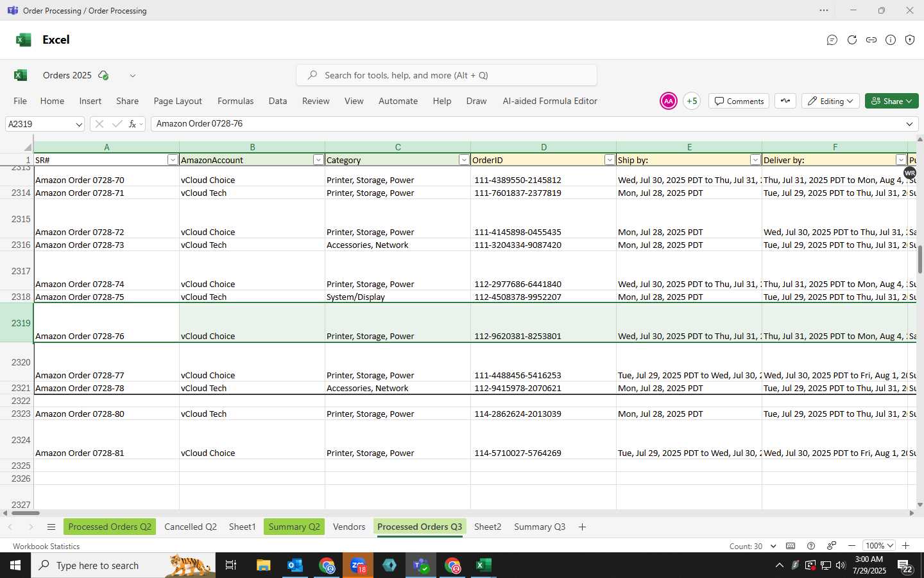Open the SR# column filter dropdown
924x578 pixels.
pyautogui.click(x=173, y=160)
